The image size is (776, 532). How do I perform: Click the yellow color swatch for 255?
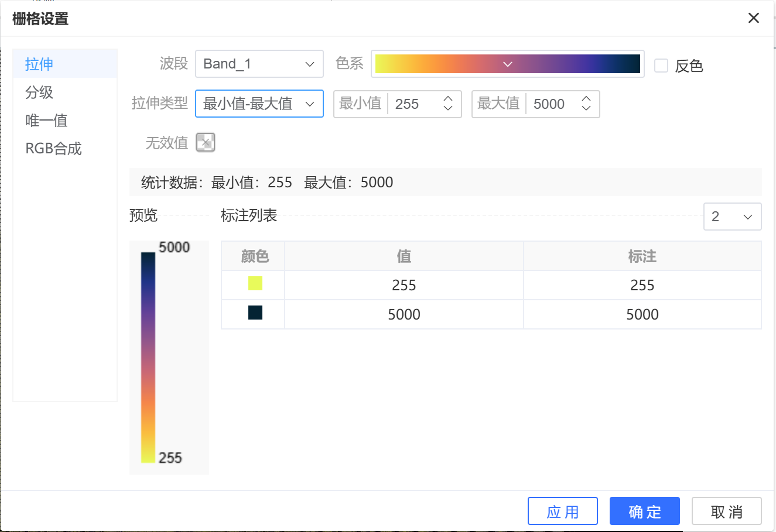pos(255,284)
